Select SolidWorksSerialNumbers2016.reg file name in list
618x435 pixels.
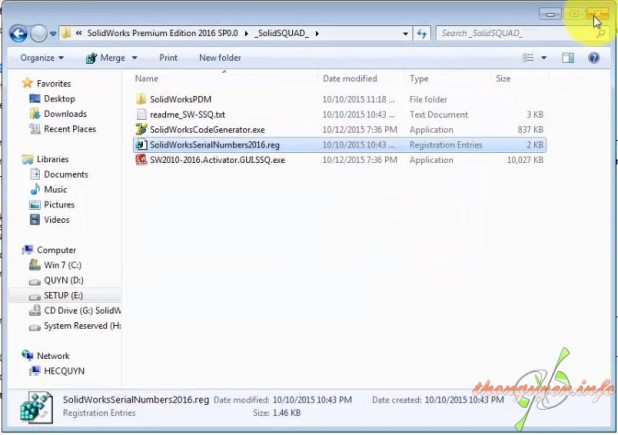coord(214,145)
